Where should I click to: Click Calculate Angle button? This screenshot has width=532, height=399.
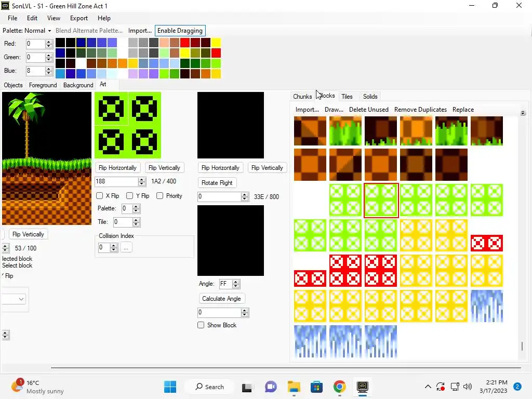221,299
